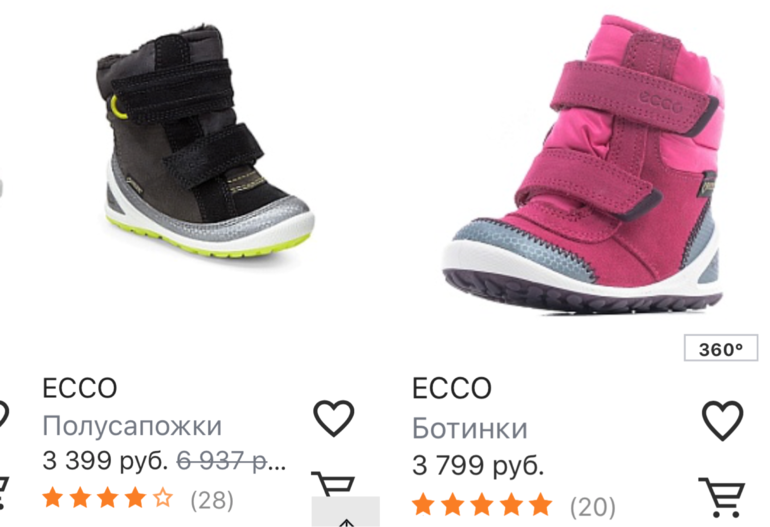Click ECCO brand name above Полусапожки
The height and width of the screenshot is (527, 770).
click(80, 388)
